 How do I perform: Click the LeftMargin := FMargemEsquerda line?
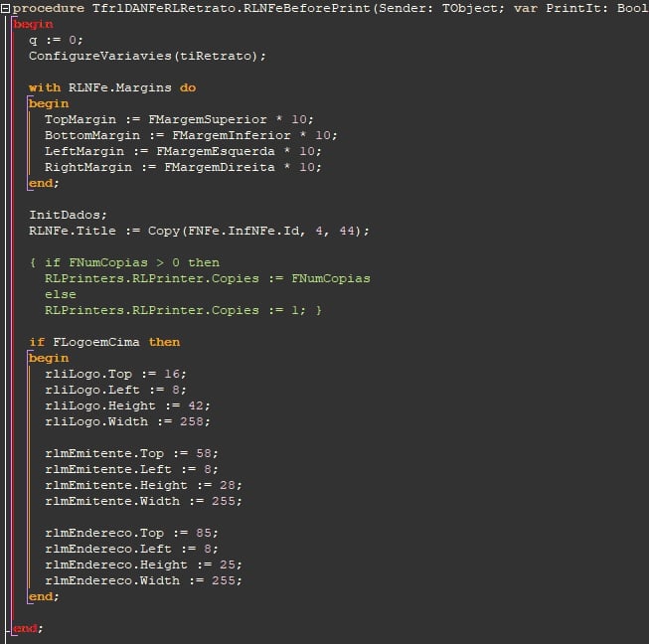point(183,151)
